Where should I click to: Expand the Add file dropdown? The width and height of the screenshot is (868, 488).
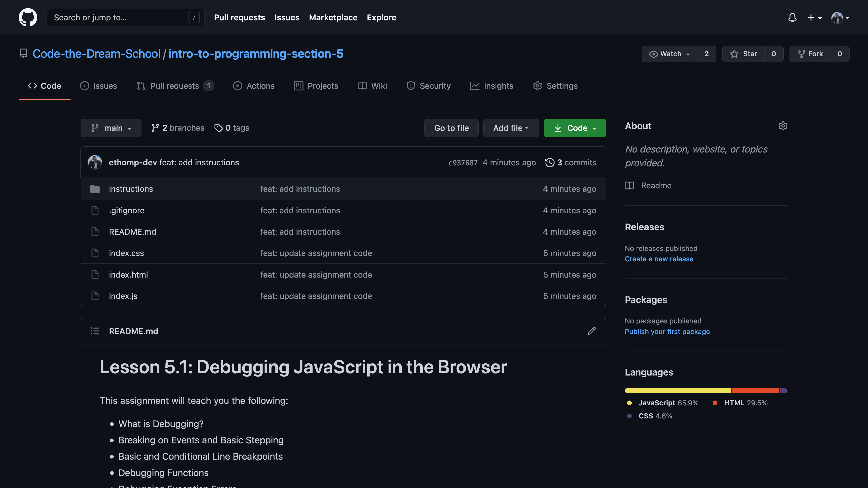[511, 128]
